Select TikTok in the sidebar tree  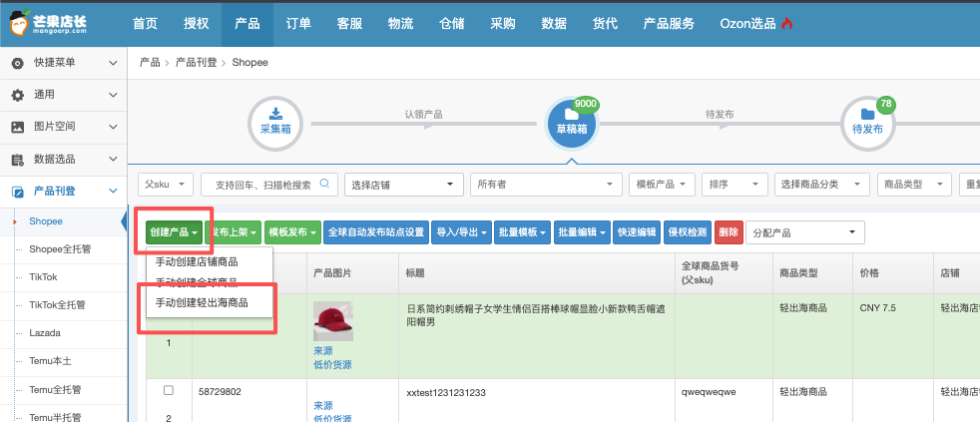click(x=43, y=276)
